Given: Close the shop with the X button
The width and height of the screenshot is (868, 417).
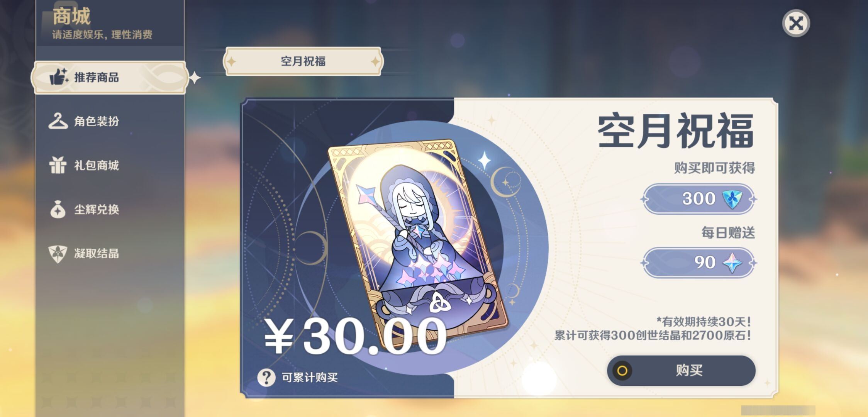Looking at the screenshot, I should click(796, 23).
